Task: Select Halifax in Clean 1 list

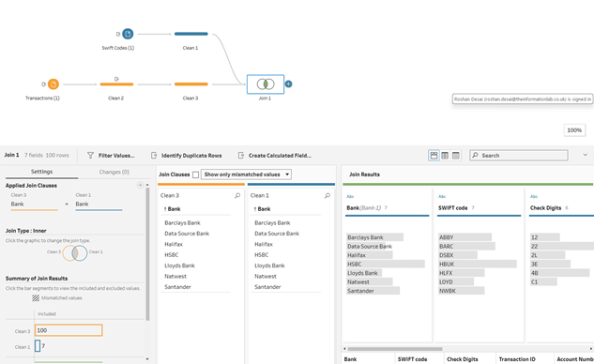Action: pyautogui.click(x=264, y=244)
